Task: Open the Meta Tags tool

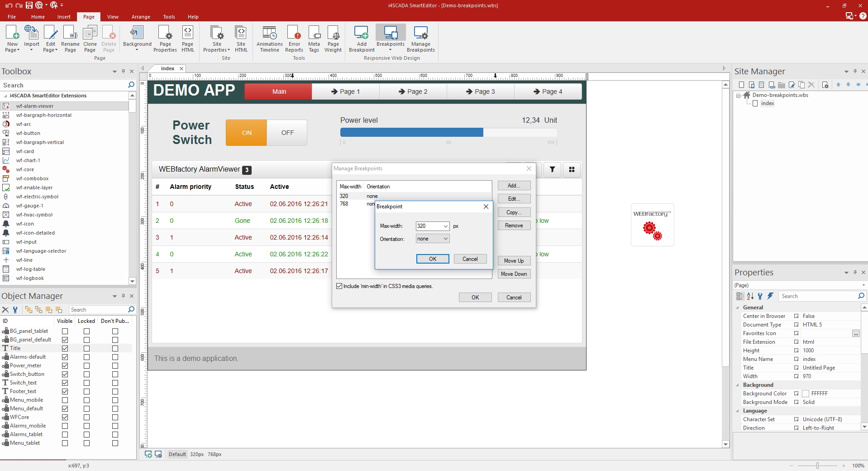Action: [314, 38]
